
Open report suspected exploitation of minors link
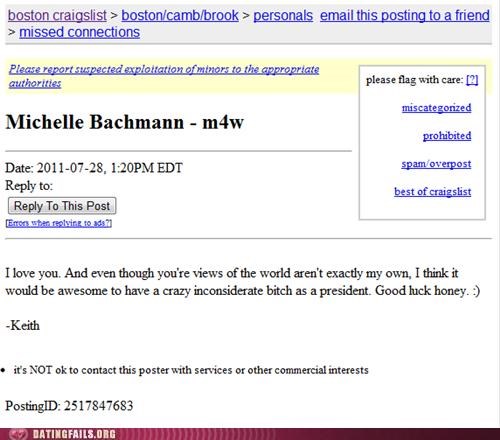coord(164,76)
